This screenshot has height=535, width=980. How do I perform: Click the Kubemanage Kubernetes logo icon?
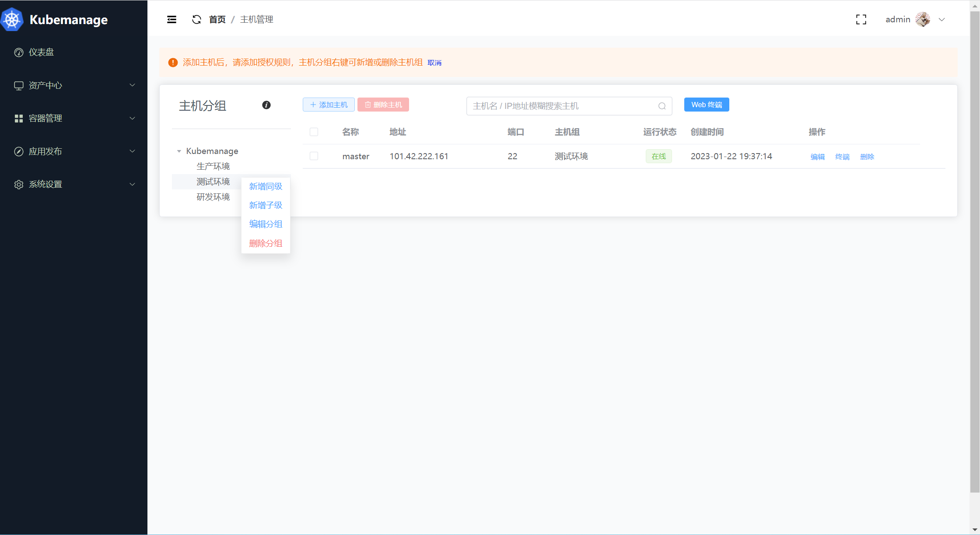(x=12, y=20)
